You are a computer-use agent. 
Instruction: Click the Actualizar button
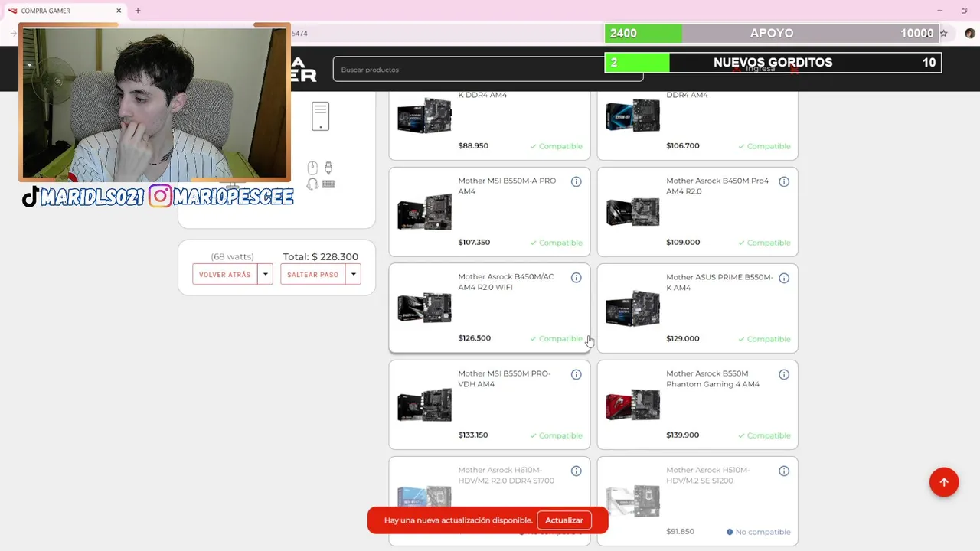click(x=564, y=520)
